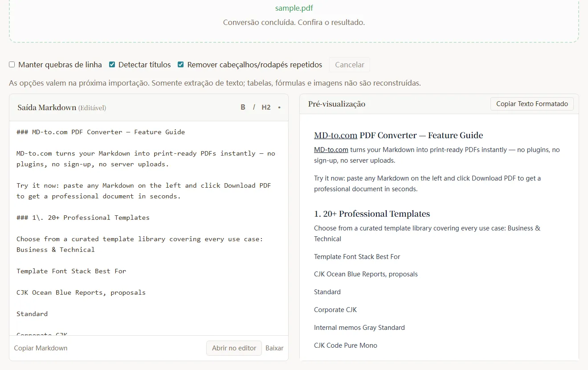Click 'Template Font Stack Best For' in editor
Screen dimensions: 588x370
[x=71, y=271]
